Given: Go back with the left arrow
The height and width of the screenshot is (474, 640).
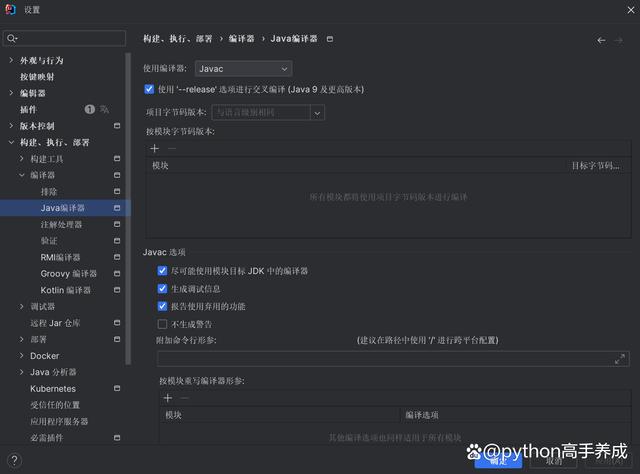Looking at the screenshot, I should pos(601,40).
